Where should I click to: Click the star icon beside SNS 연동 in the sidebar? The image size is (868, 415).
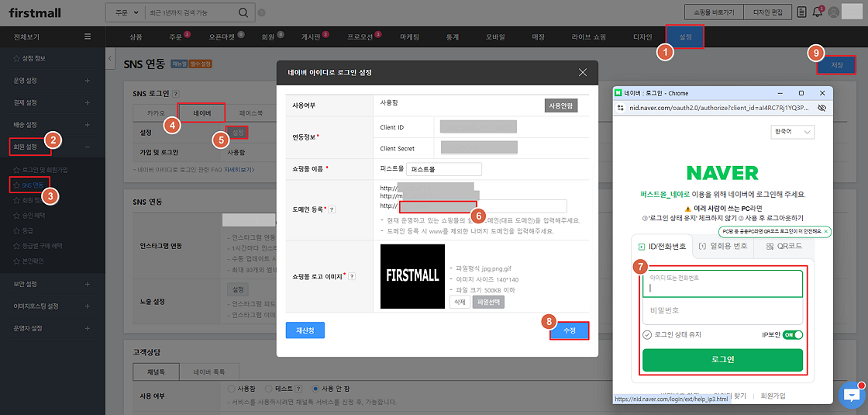16,184
